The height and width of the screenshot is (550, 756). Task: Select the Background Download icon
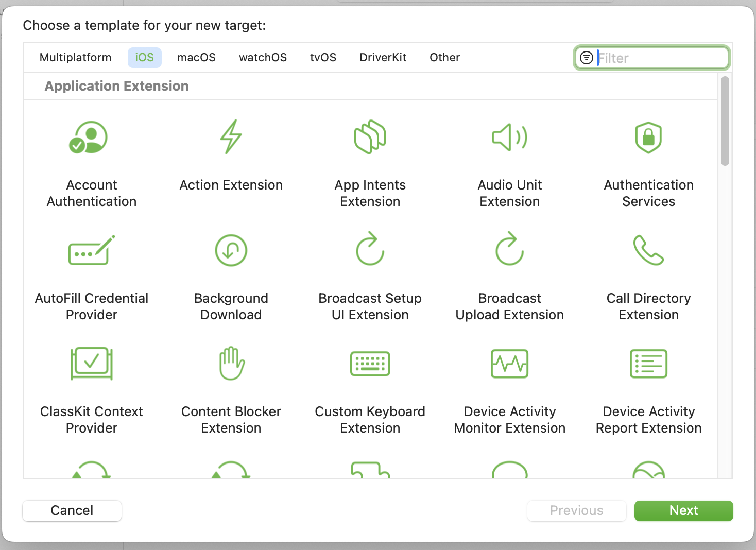(x=231, y=250)
